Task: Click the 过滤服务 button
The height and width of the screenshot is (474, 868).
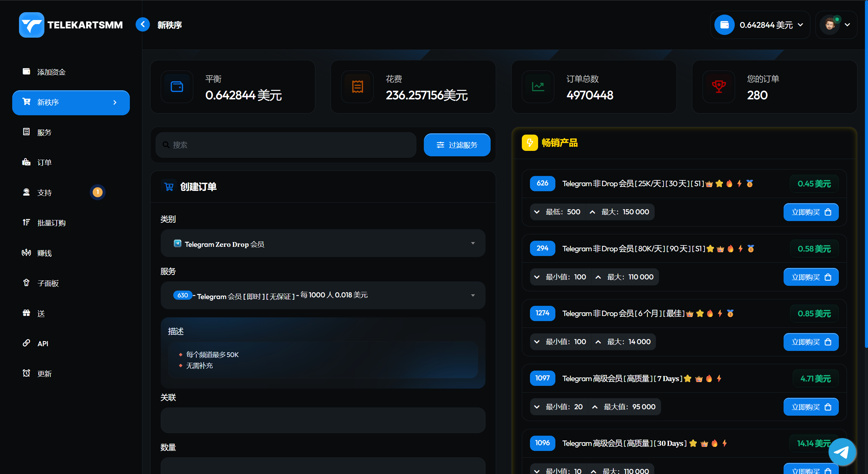Action: (457, 145)
